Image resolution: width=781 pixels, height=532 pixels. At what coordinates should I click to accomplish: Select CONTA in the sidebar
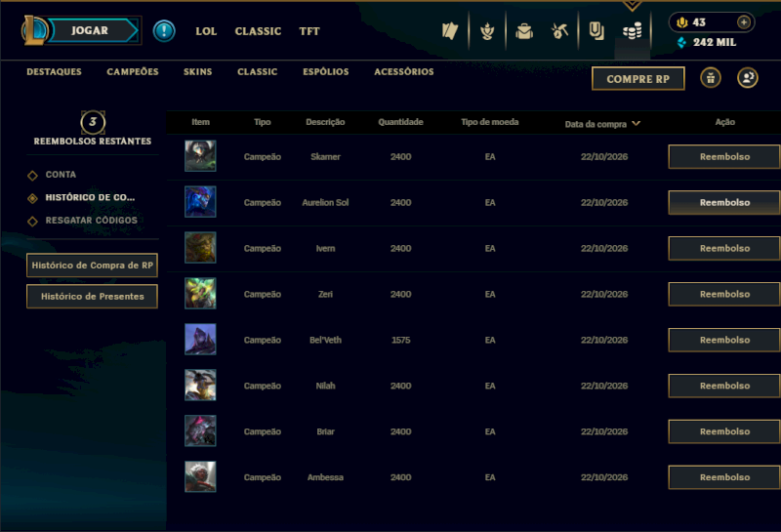point(61,175)
